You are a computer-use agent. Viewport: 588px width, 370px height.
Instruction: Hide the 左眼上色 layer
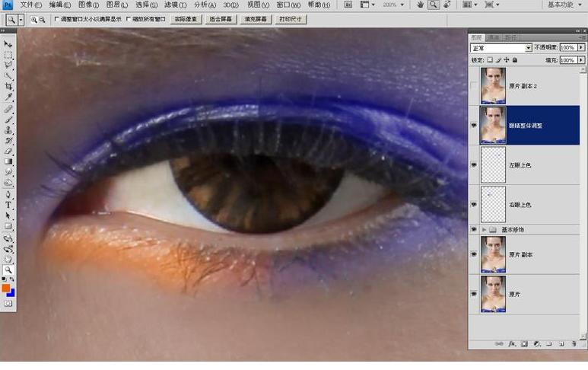474,165
